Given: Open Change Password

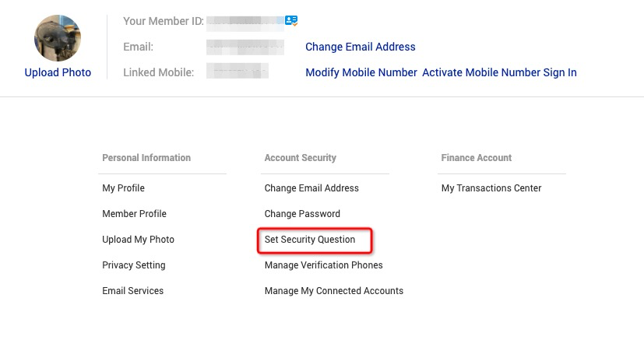Looking at the screenshot, I should (x=302, y=214).
